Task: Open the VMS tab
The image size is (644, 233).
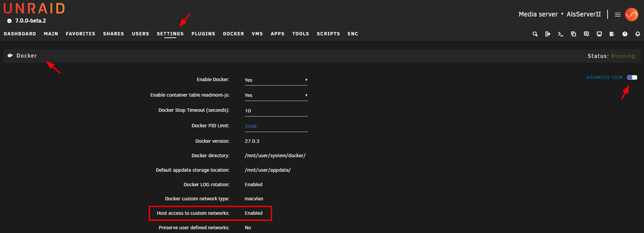Action: tap(257, 34)
